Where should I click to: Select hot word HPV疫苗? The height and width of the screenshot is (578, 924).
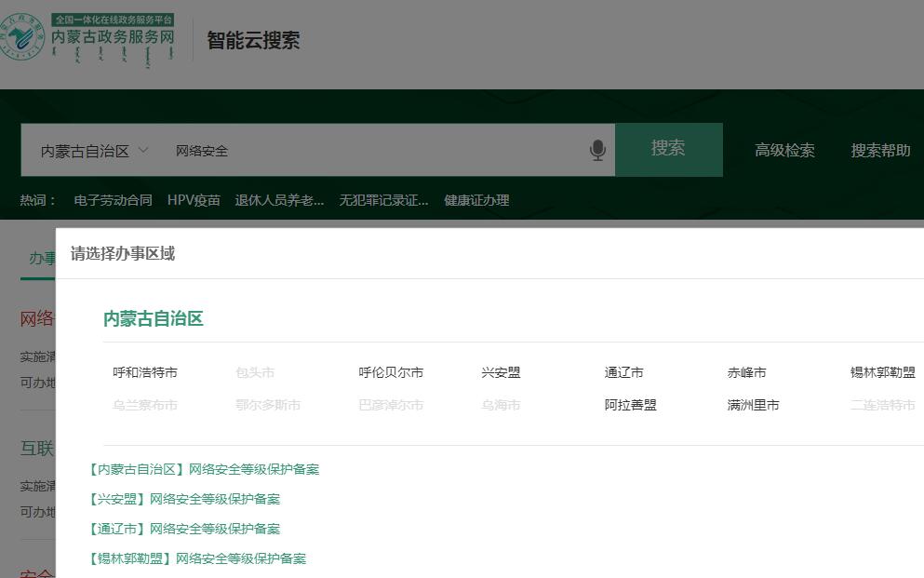tap(194, 200)
